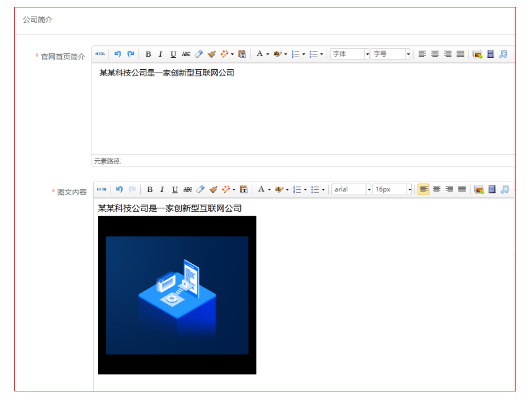Undo in the 官网首页简介 editor toolbar

pos(118,54)
